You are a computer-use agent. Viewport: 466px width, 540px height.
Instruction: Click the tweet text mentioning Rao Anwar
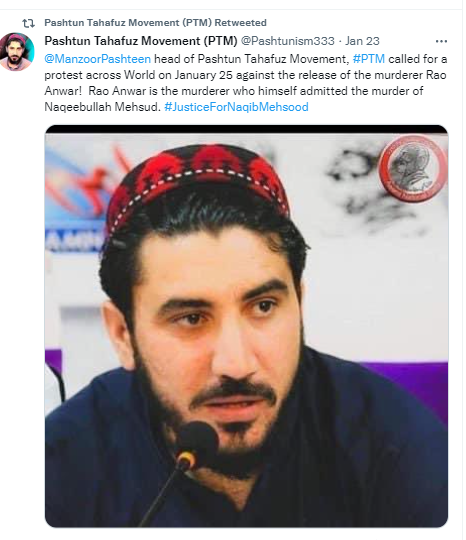pos(246,83)
